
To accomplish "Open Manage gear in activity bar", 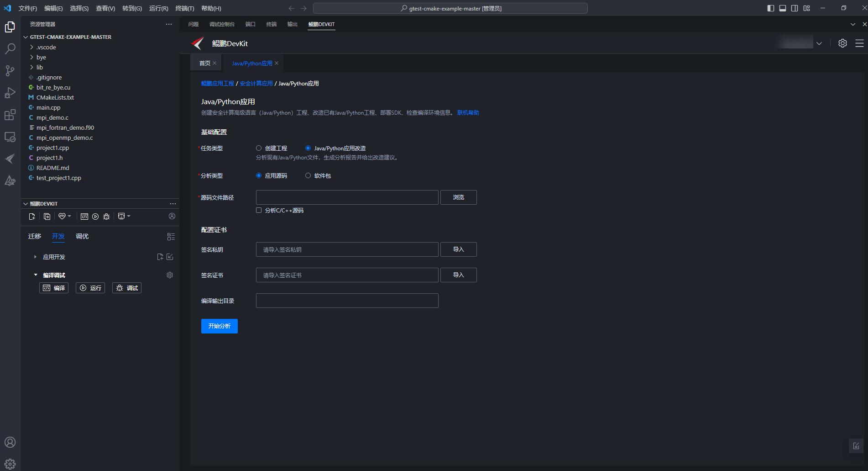I will (10, 464).
